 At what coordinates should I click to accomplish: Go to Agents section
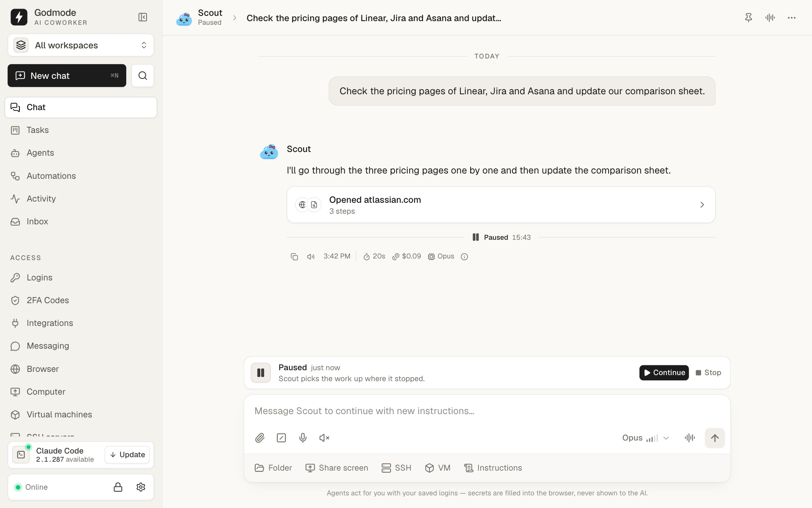coord(81,153)
